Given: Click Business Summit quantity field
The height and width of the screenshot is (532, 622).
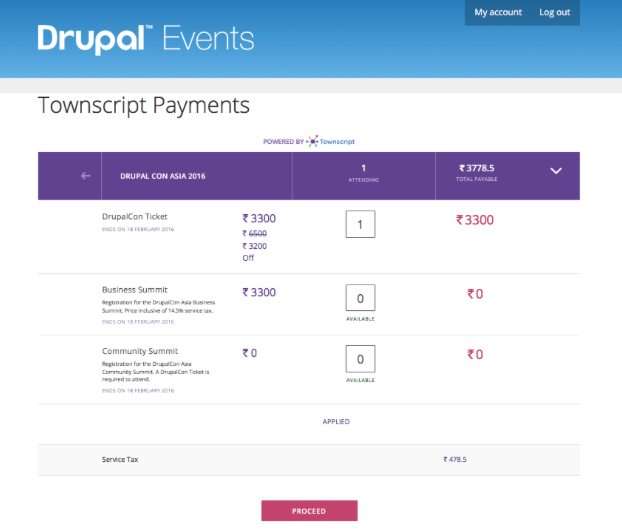Looking at the screenshot, I should [x=360, y=298].
